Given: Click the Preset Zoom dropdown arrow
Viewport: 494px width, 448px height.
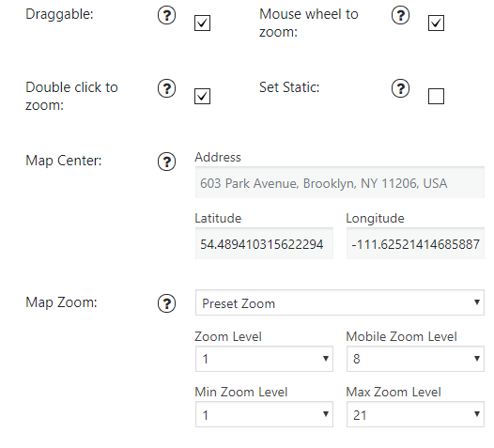Looking at the screenshot, I should (477, 302).
